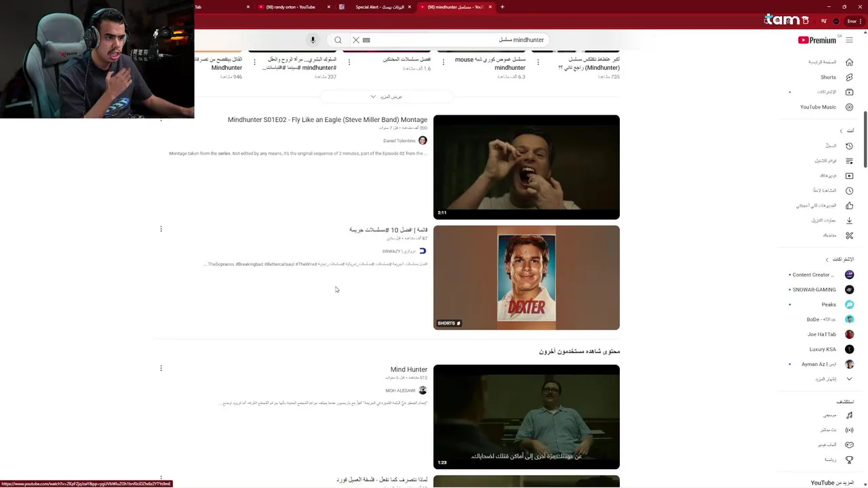868x488 pixels.
Task: Open Your clips scissors icon
Action: coord(849,235)
